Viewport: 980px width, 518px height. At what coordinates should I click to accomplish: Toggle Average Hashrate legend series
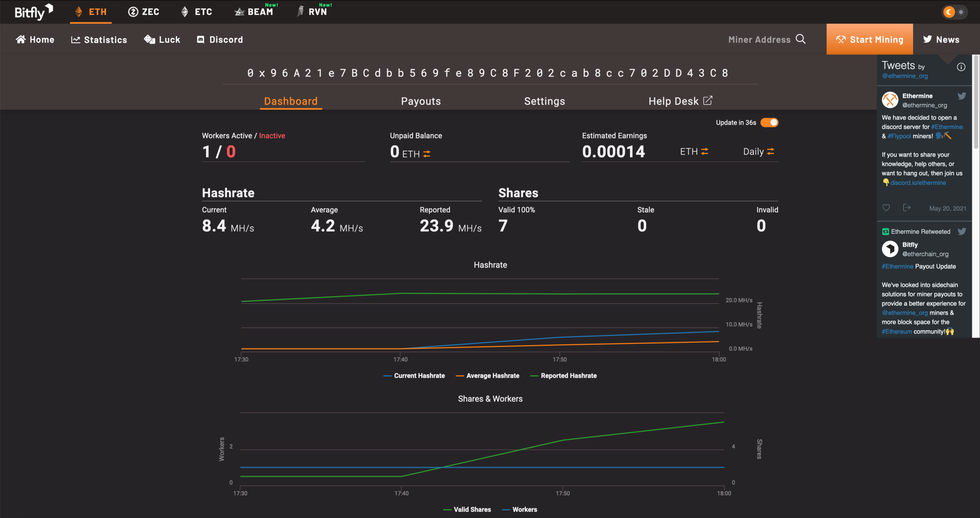pyautogui.click(x=488, y=376)
